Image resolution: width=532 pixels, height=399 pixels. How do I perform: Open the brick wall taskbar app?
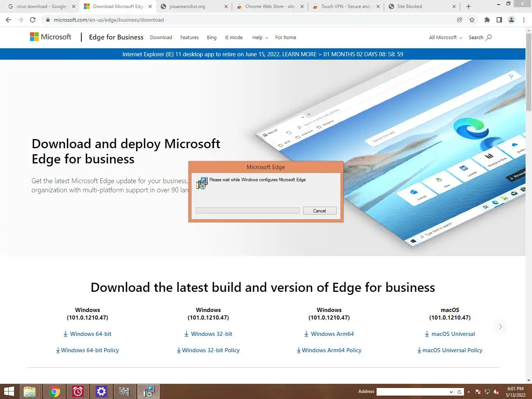tap(125, 391)
